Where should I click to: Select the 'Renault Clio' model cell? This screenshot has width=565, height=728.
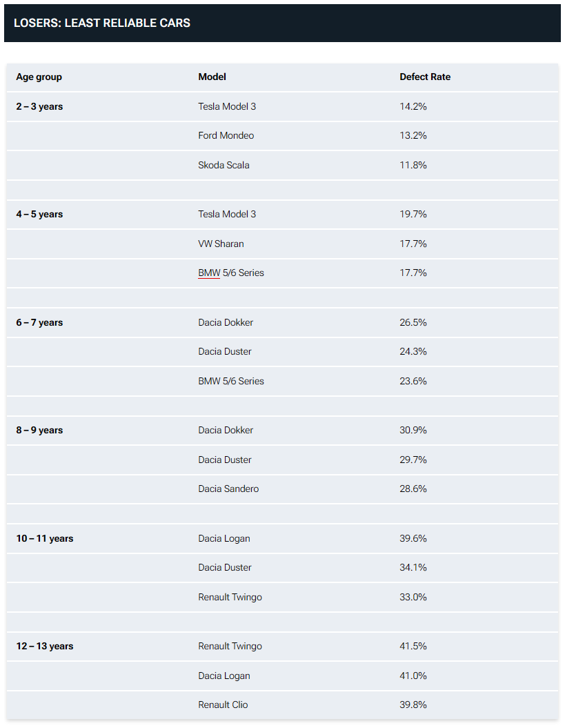(223, 705)
